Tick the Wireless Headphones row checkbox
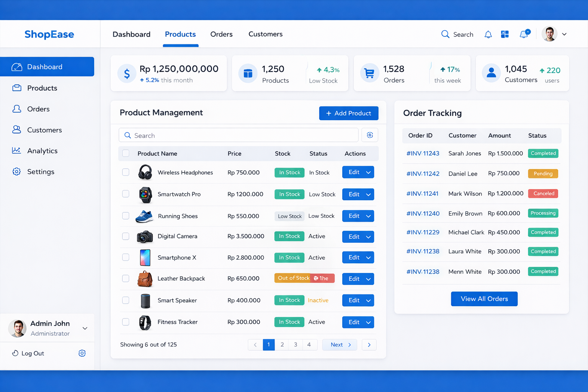This screenshot has height=392, width=588. (x=126, y=172)
